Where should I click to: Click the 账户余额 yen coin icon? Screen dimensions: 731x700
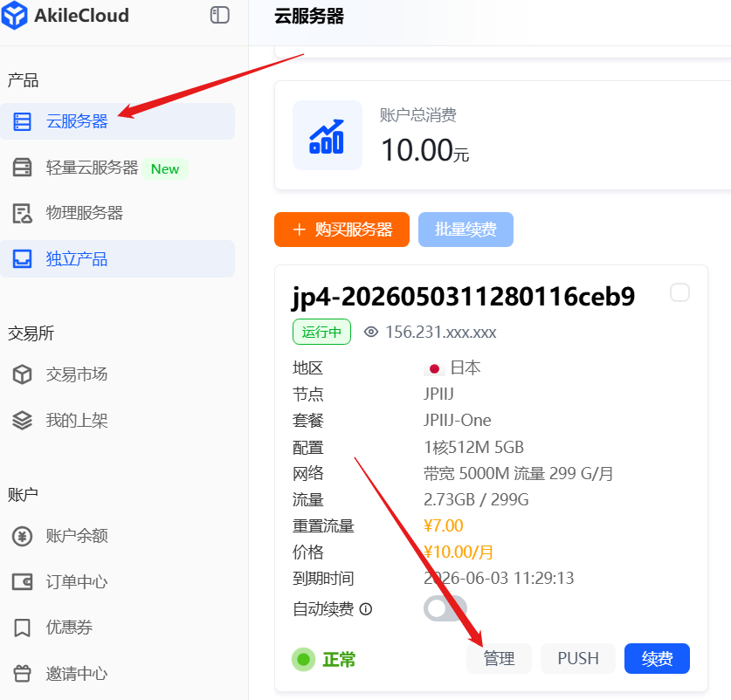[x=22, y=536]
